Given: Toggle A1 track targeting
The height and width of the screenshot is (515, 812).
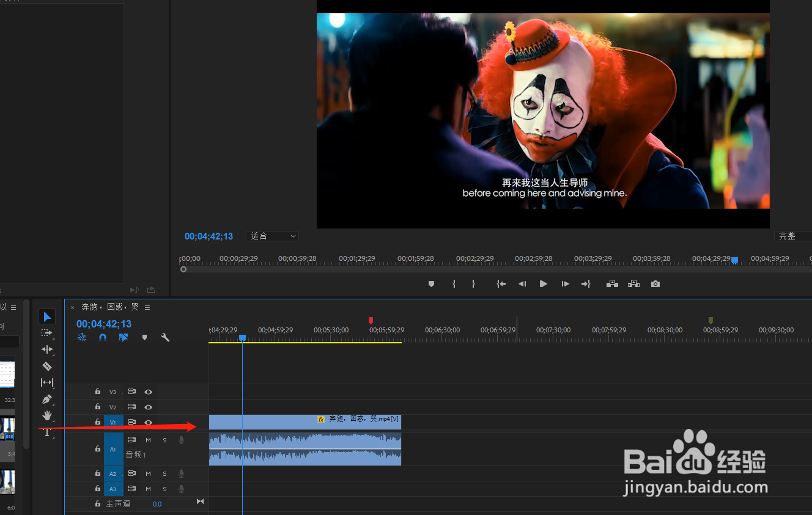Looking at the screenshot, I should (113, 449).
